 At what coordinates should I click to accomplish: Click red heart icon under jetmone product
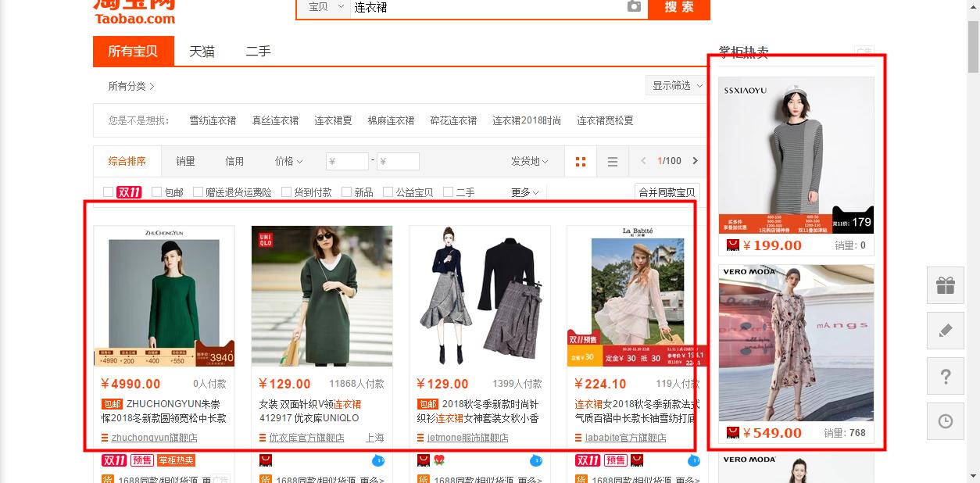pyautogui.click(x=439, y=460)
